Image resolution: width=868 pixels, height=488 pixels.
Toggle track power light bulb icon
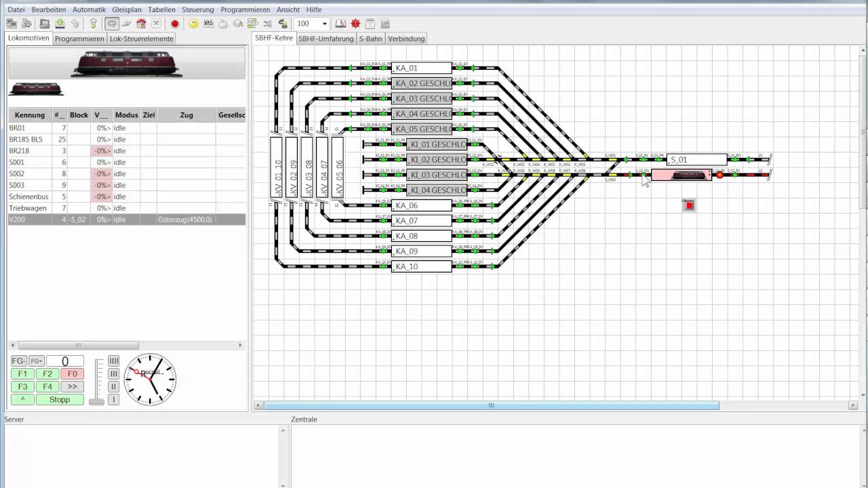(93, 24)
